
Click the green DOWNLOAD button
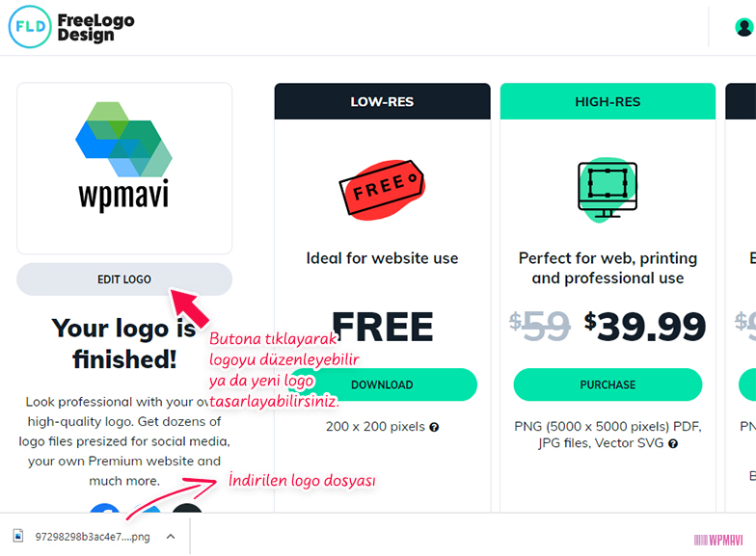click(x=382, y=384)
